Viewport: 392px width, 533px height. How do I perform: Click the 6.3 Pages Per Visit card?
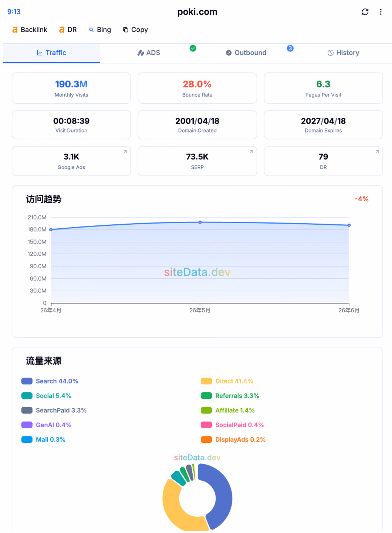(x=323, y=88)
